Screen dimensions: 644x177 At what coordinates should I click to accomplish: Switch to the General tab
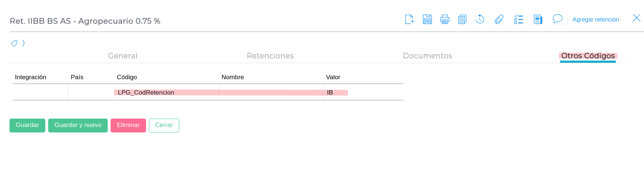(123, 56)
